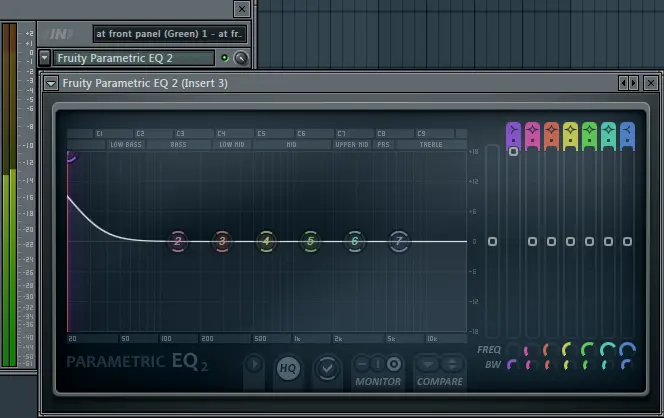Click green band 5 BW knob
Screen dimensions: 664x418
589,365
